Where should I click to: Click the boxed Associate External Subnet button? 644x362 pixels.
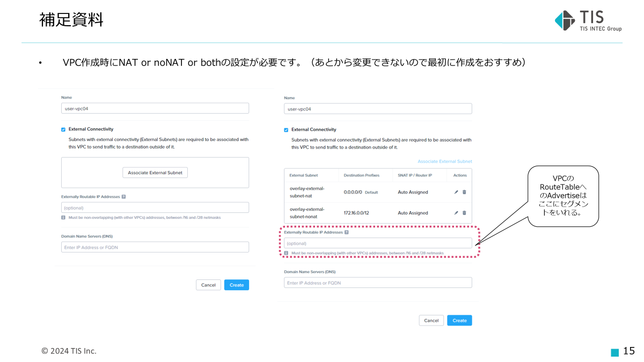click(155, 173)
